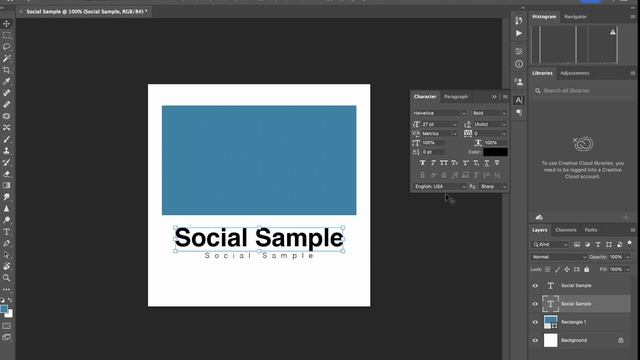Open Character panel icon in dock
Viewport: 640px width, 360px height.
pos(519,100)
